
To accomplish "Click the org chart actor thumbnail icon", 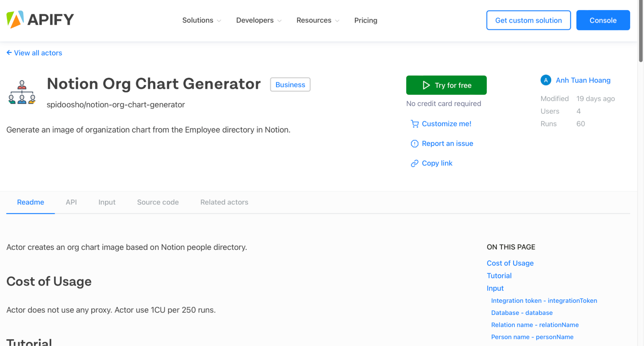I will pyautogui.click(x=22, y=93).
